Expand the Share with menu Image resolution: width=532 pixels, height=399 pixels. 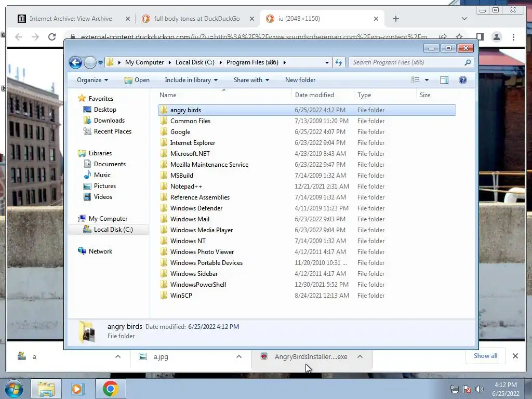[251, 80]
